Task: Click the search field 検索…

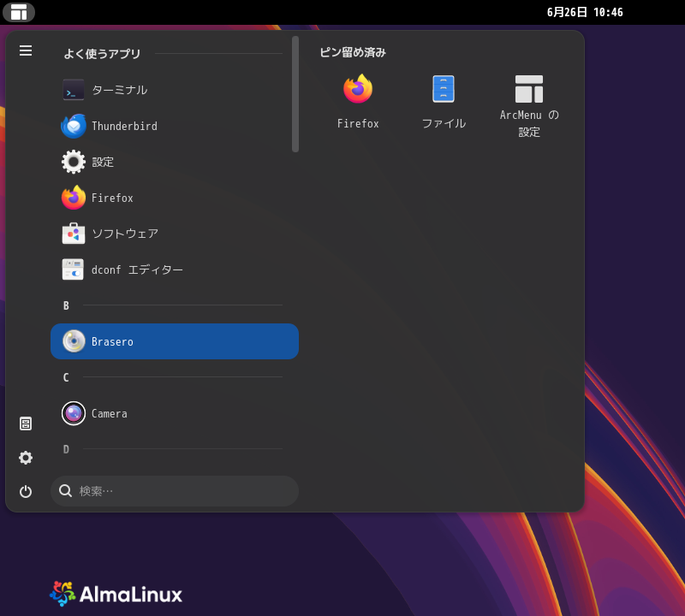Action: [x=175, y=491]
